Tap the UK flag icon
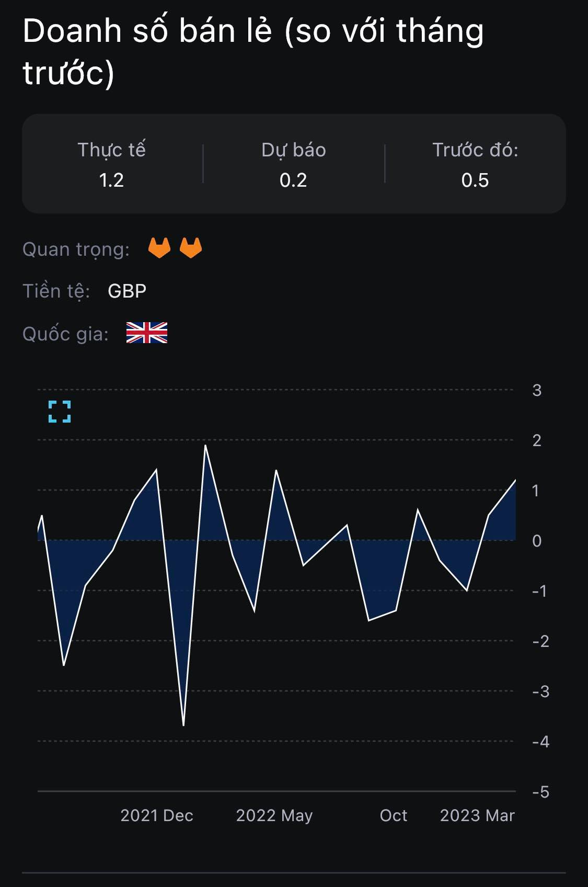Viewport: 588px width, 887px height. (x=147, y=333)
